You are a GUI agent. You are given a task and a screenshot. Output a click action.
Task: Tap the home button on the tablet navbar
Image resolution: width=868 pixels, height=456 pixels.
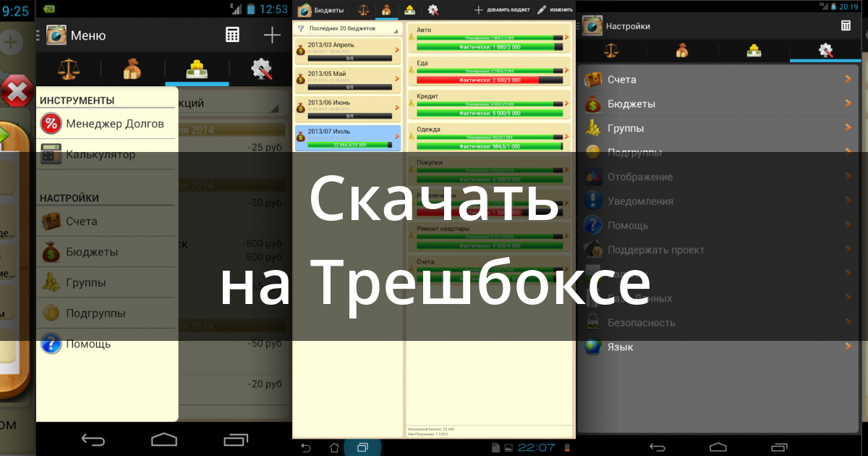coord(334,448)
